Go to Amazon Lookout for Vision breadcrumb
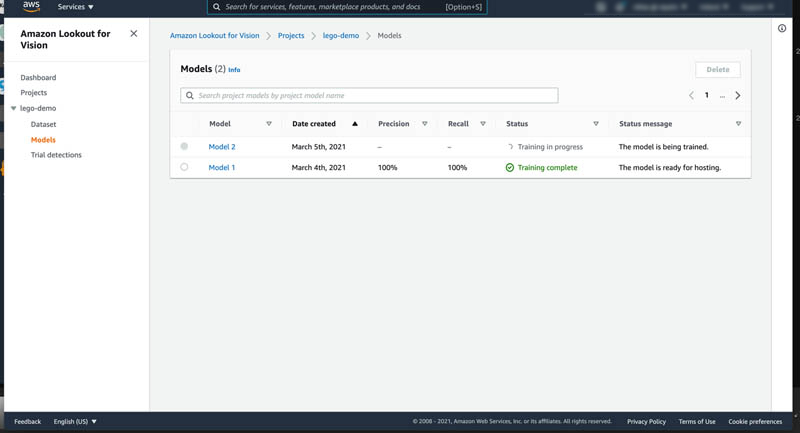The image size is (800, 433). 215,36
